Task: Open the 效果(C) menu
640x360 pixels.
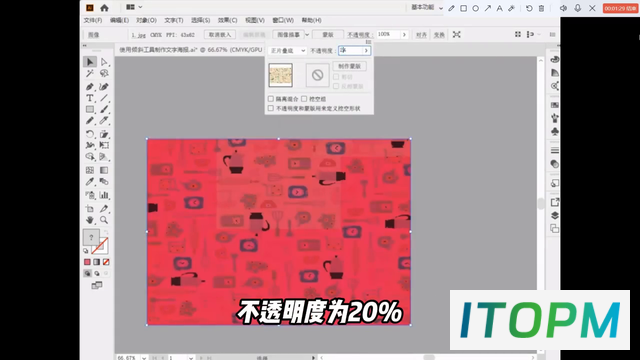Action: [x=227, y=20]
